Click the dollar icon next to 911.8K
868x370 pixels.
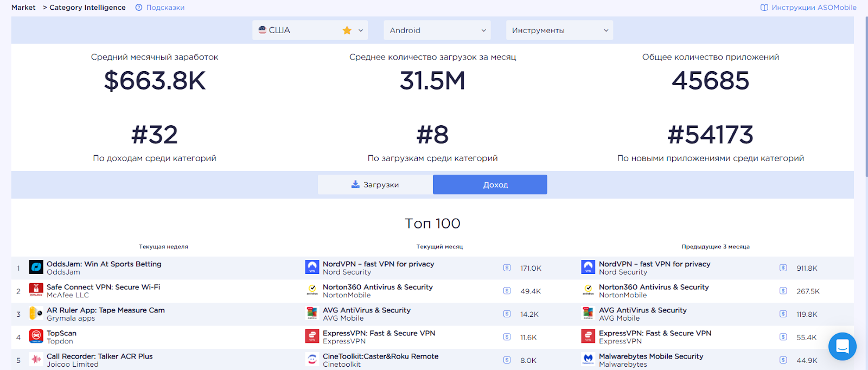pos(783,267)
